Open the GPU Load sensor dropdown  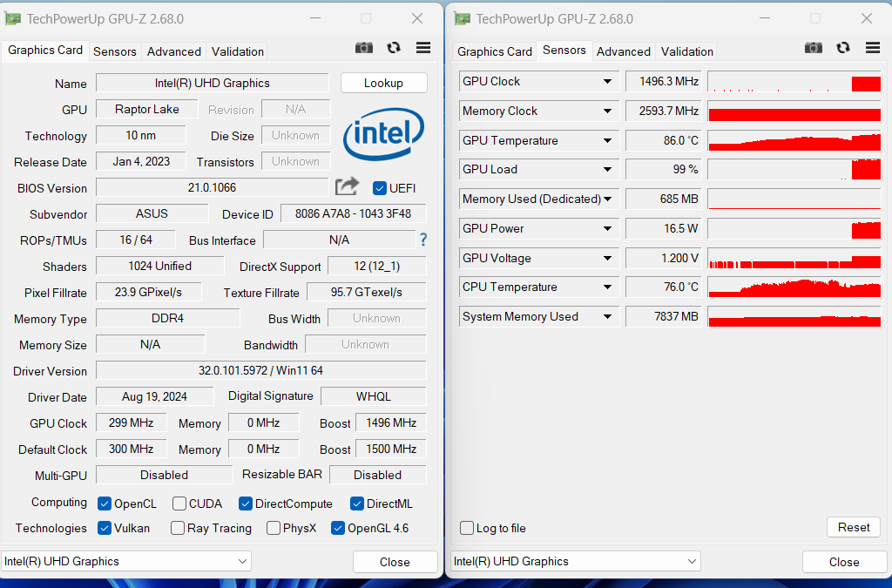click(607, 170)
